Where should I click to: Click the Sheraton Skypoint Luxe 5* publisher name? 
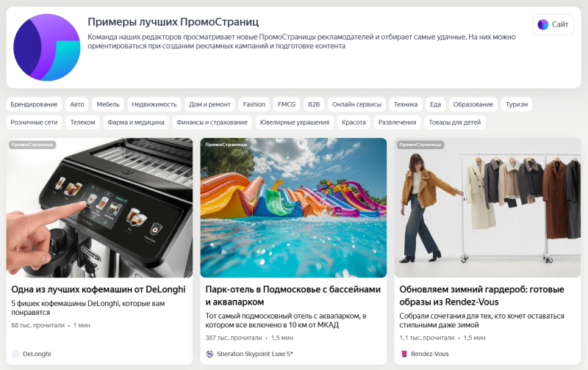pyautogui.click(x=254, y=354)
